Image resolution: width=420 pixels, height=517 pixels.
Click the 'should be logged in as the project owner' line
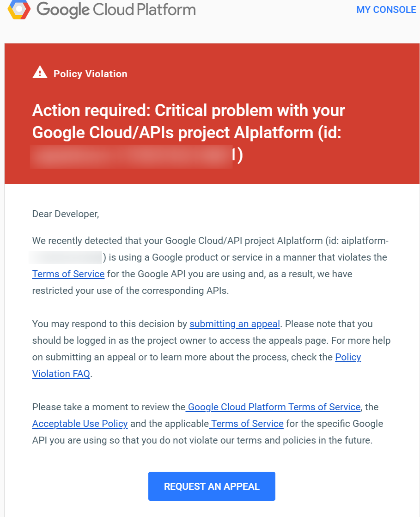tap(211, 340)
